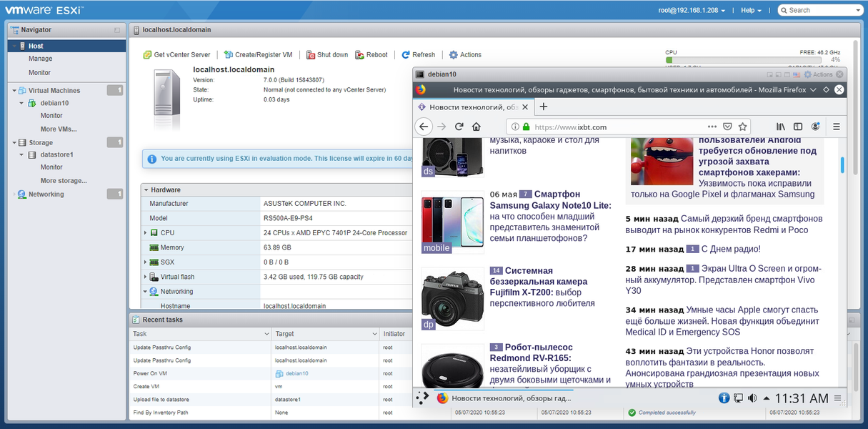
Task: Open the Target column dropdown in Recent tasks
Action: (x=374, y=334)
